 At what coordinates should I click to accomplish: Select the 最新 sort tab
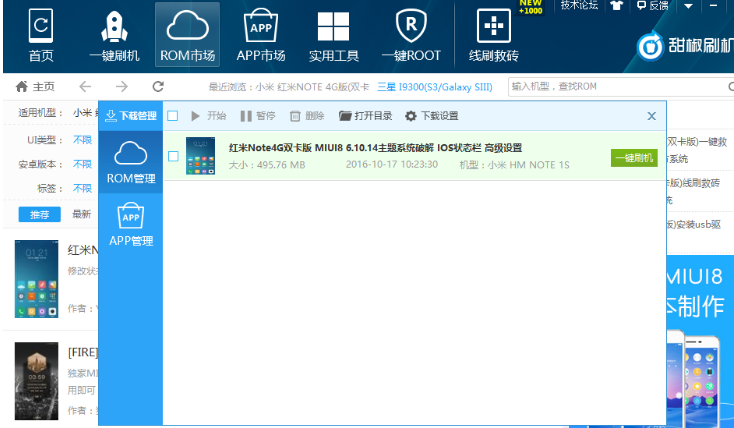tap(81, 214)
